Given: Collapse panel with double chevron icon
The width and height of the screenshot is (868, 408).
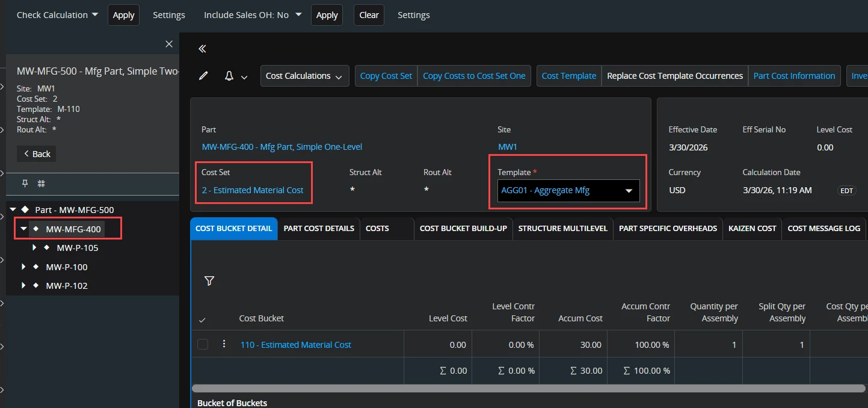Looking at the screenshot, I should tap(202, 49).
